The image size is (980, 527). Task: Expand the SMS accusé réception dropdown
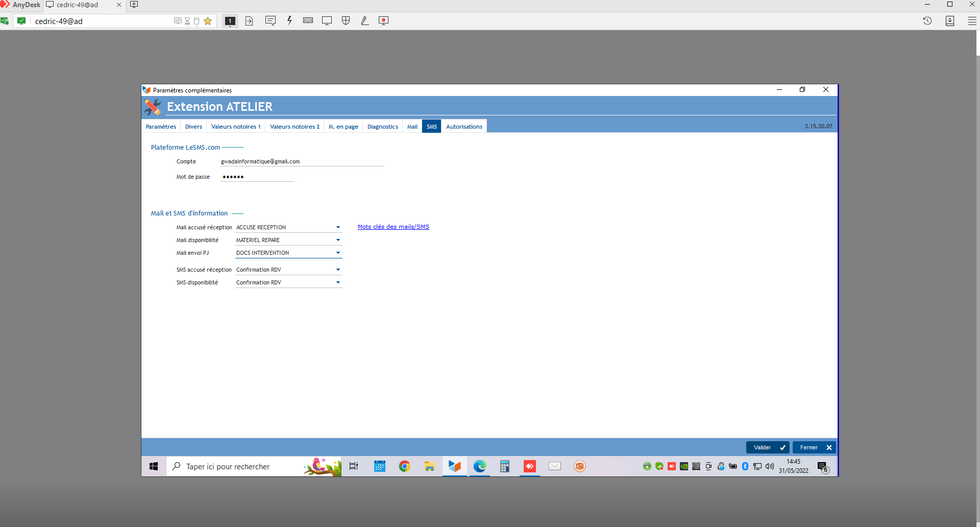337,270
